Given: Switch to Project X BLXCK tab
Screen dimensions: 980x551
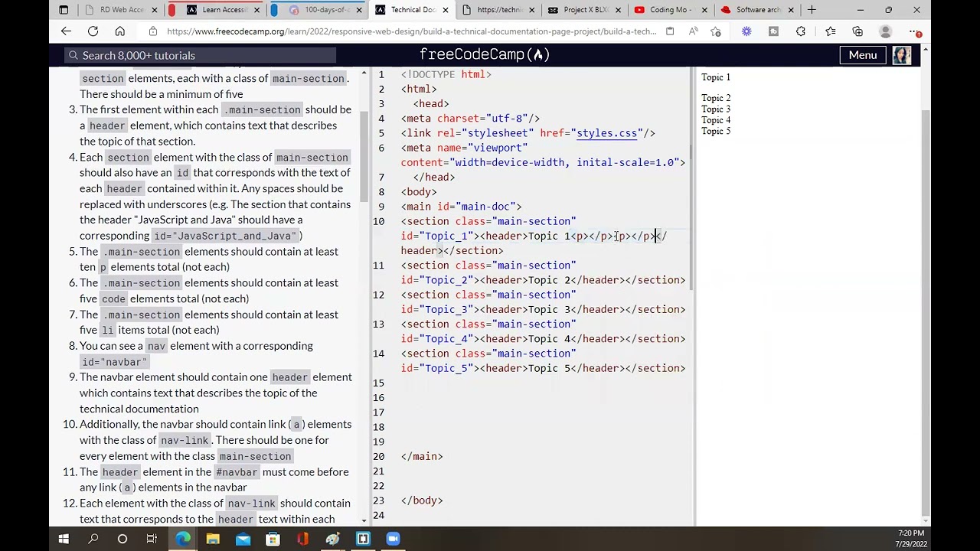Looking at the screenshot, I should [x=585, y=10].
